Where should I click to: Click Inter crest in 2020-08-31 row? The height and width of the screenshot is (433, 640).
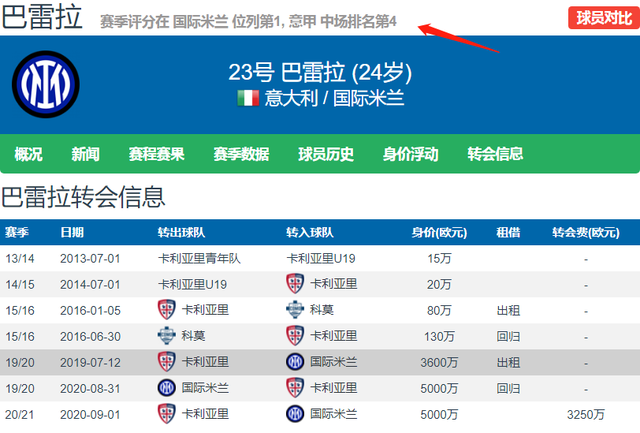tap(167, 388)
